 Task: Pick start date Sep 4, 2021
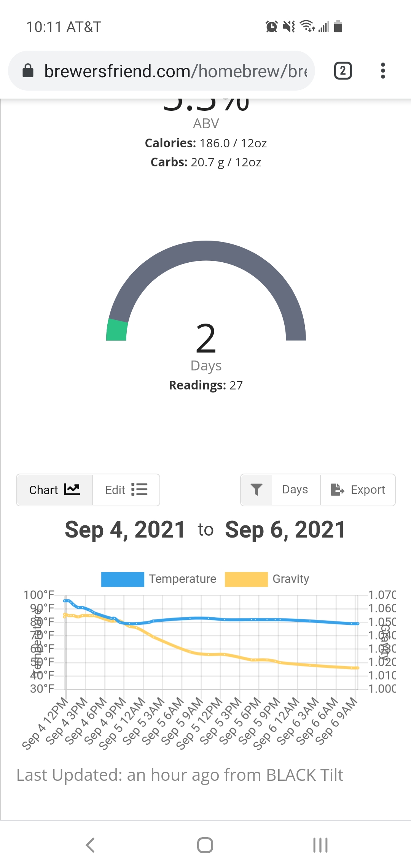(x=125, y=530)
